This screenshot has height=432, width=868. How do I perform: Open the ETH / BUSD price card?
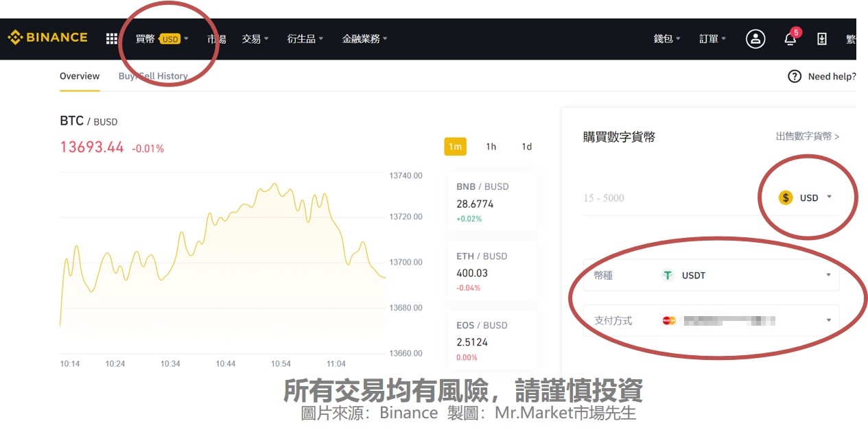pos(491,271)
